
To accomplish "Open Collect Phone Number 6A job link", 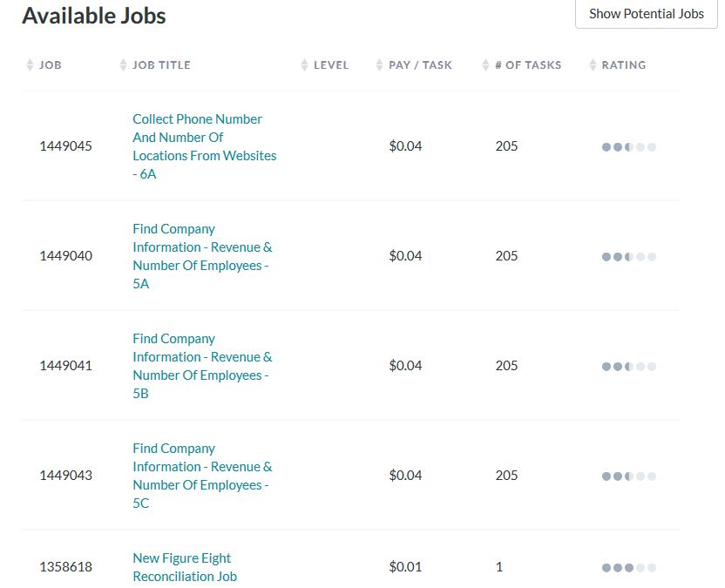I will [x=204, y=146].
